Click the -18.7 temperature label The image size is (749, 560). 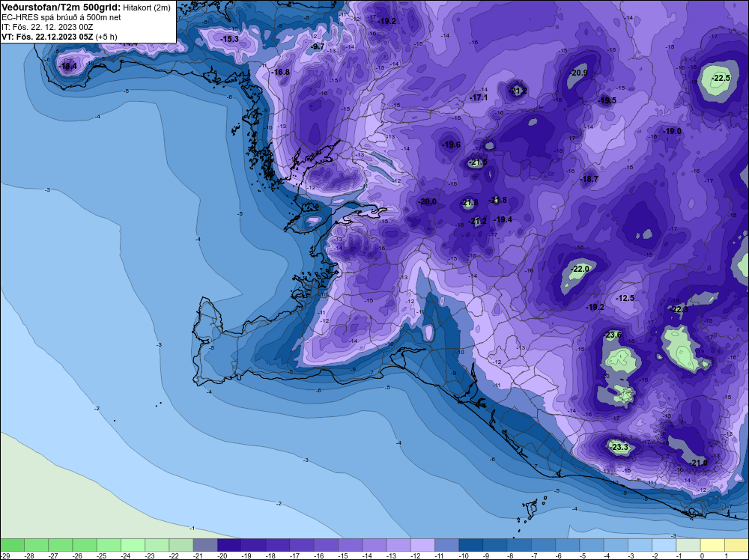coord(589,179)
